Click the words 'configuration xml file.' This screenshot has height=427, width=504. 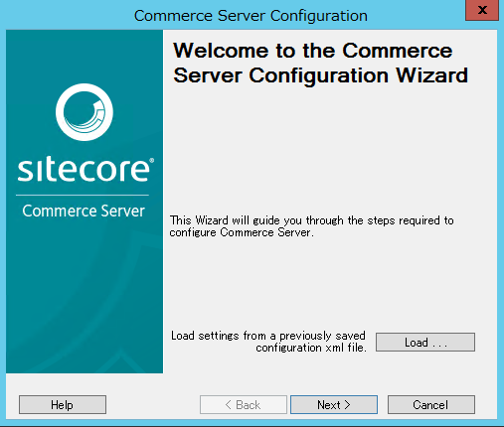311,348
